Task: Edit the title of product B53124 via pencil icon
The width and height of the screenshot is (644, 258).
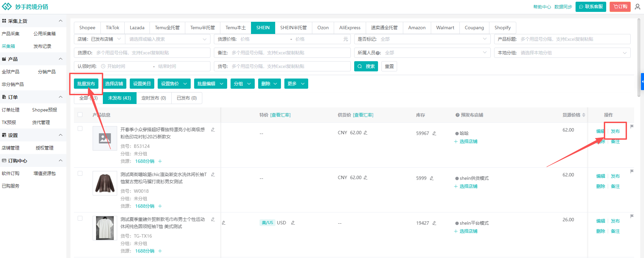Action: 213,130
